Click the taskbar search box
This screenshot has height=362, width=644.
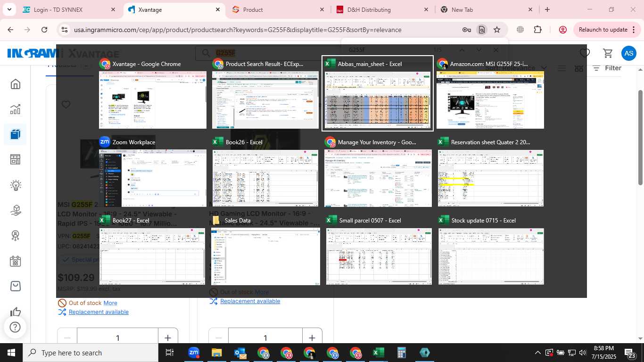coord(91,353)
